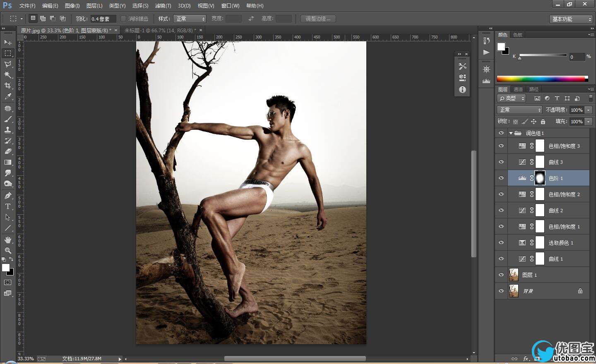Image resolution: width=596 pixels, height=364 pixels.
Task: Select the Path Selection tool
Action: pyautogui.click(x=8, y=217)
